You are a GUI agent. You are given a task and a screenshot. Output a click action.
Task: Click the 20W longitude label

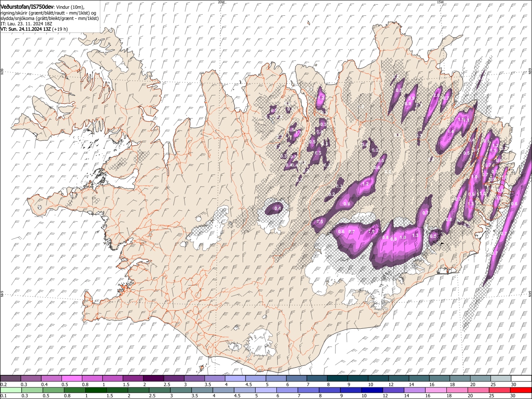(221, 2)
